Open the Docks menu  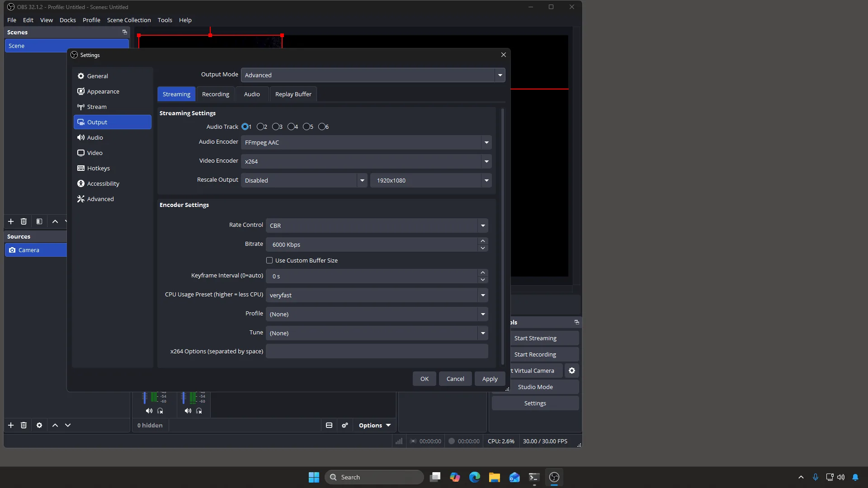point(68,20)
